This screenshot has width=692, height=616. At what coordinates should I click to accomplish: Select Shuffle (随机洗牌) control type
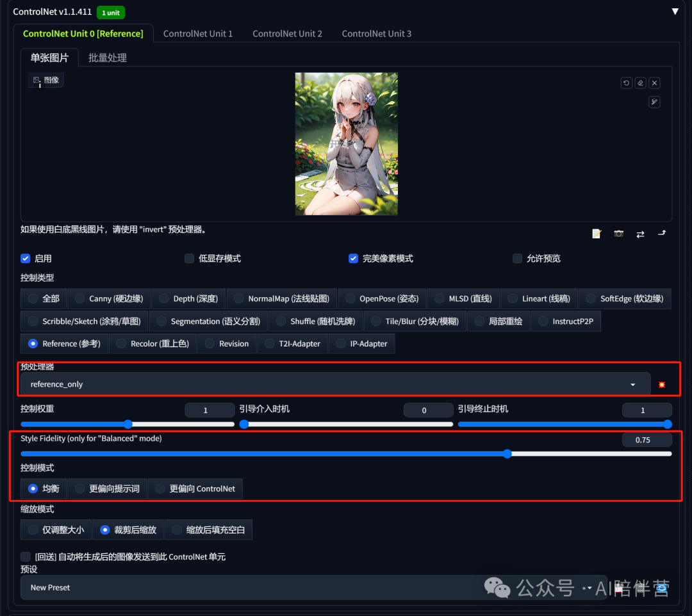tap(315, 321)
